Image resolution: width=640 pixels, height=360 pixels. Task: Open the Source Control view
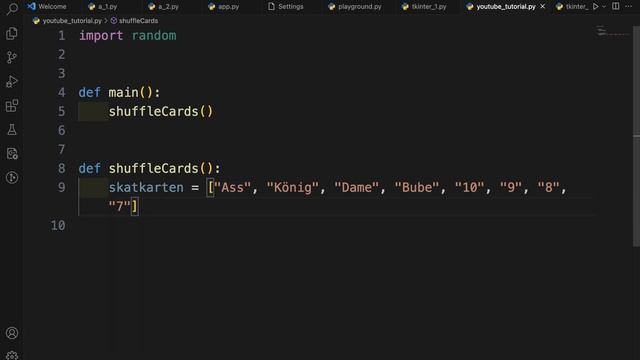coord(12,57)
